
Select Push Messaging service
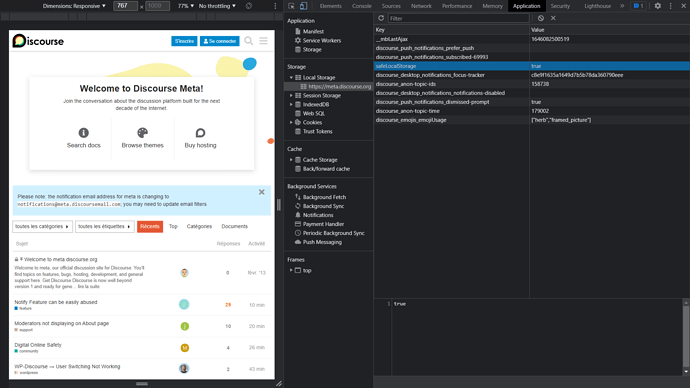[322, 242]
